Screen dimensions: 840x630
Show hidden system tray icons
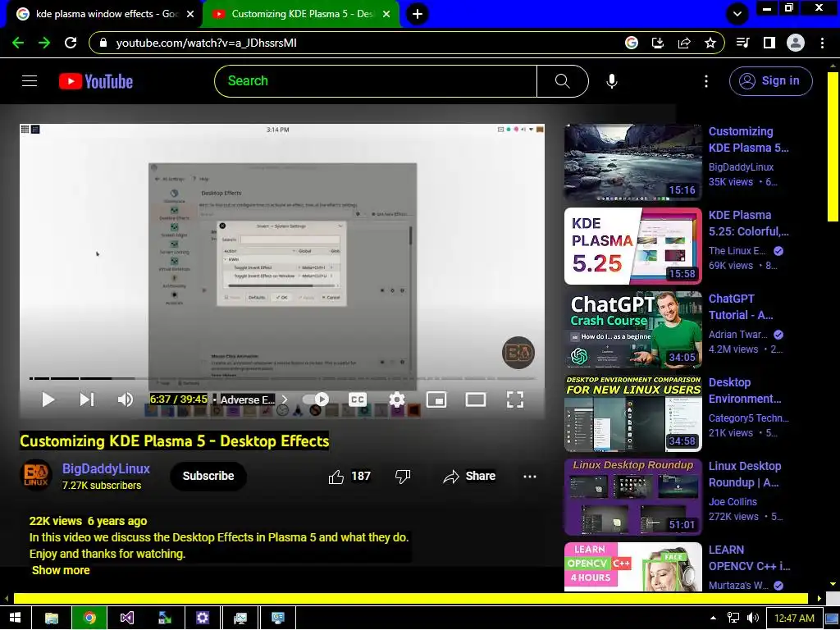point(713,618)
